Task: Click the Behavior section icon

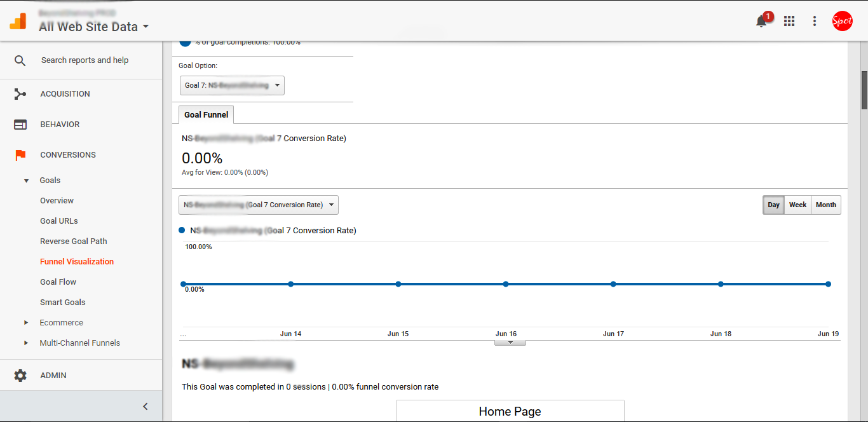Action: coord(20,125)
